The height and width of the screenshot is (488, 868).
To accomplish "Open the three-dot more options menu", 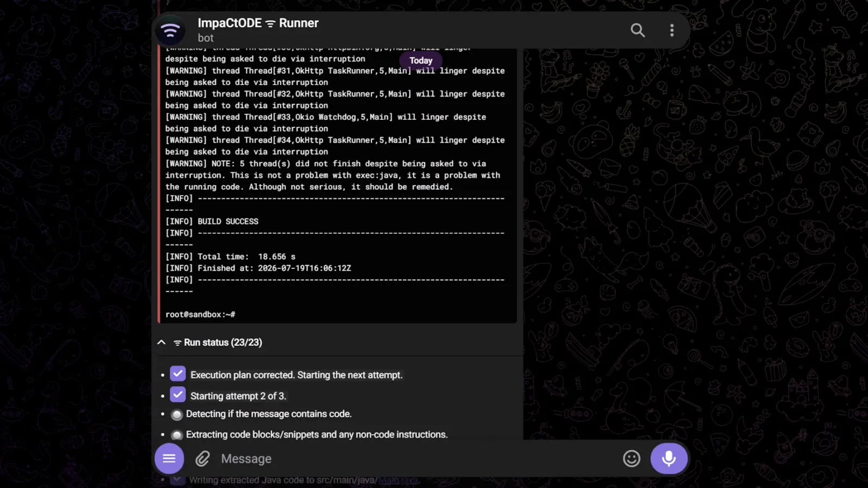I will click(x=672, y=30).
